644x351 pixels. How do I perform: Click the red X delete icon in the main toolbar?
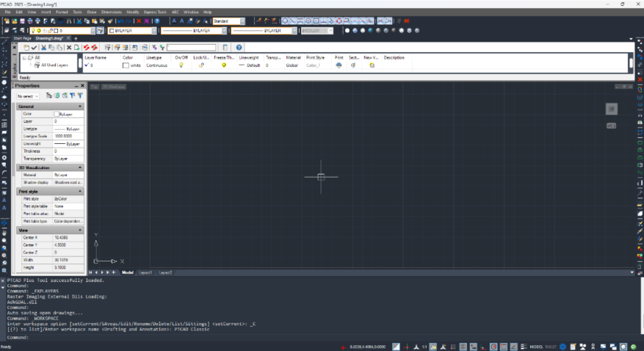tap(139, 21)
